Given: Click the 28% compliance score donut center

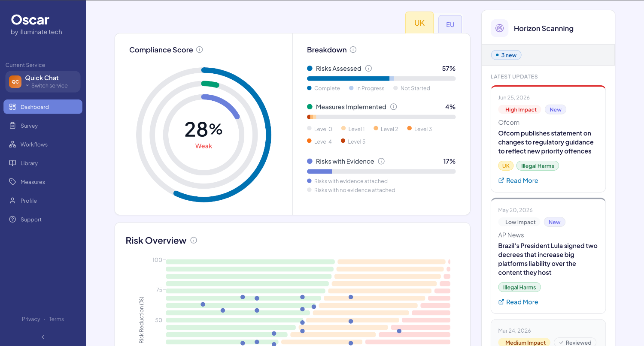Looking at the screenshot, I should 204,129.
